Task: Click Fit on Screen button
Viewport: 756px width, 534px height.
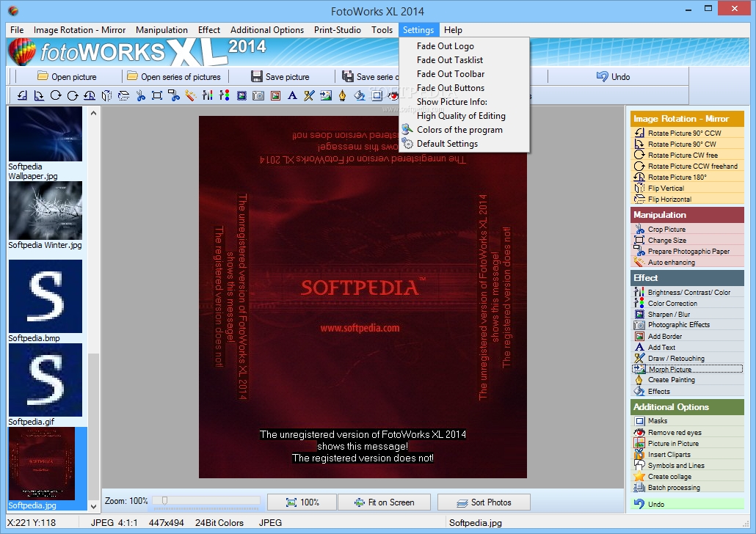Action: click(385, 502)
